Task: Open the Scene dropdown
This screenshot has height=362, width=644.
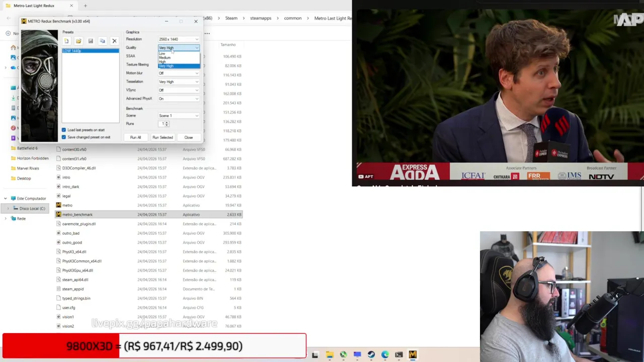Action: pos(179,116)
